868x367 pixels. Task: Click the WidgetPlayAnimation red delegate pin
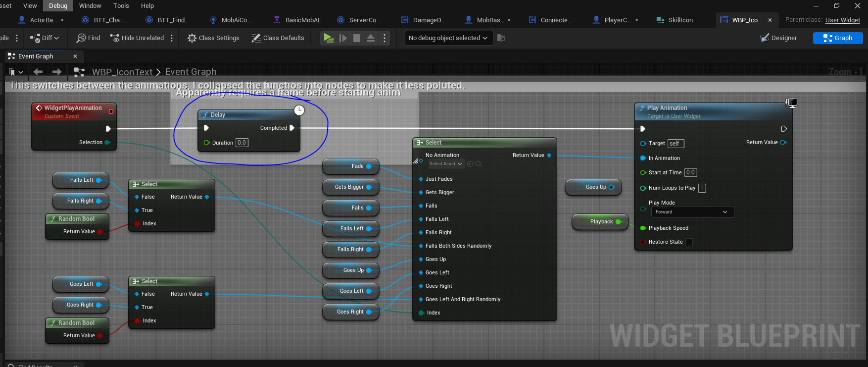click(111, 111)
